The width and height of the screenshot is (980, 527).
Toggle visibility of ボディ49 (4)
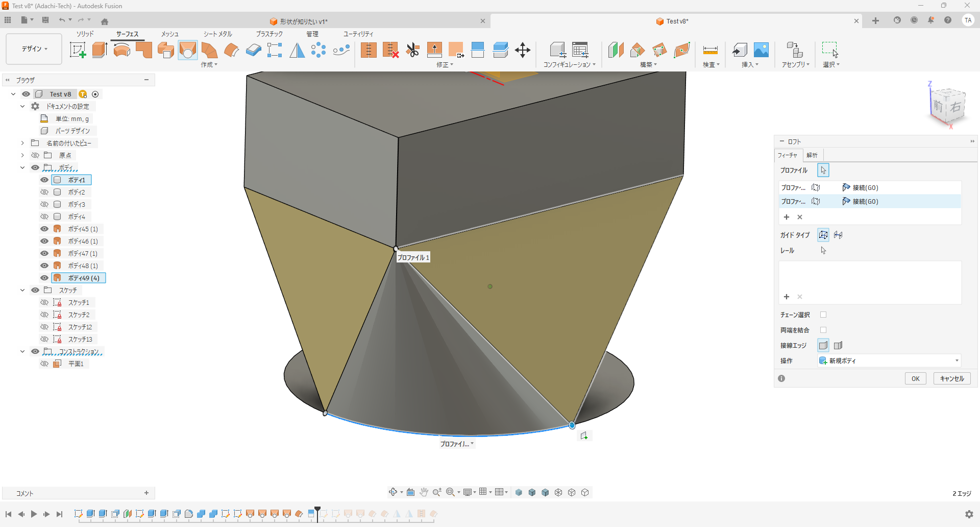44,278
